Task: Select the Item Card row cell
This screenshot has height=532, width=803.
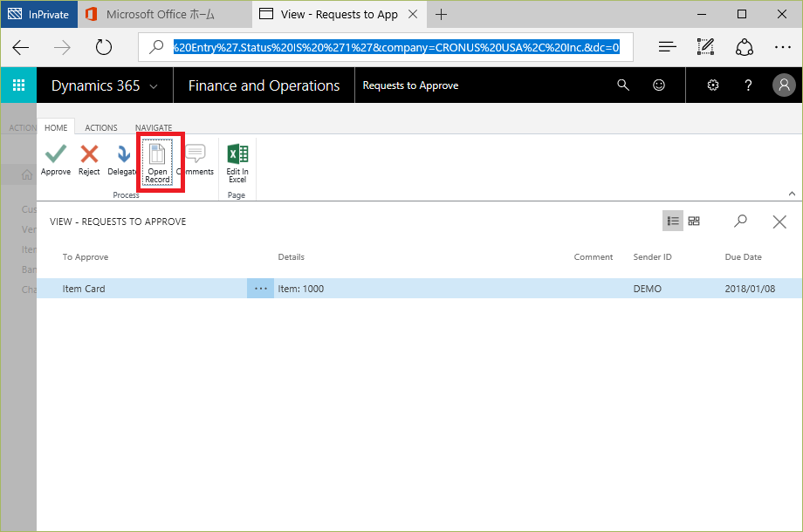Action: click(x=84, y=289)
